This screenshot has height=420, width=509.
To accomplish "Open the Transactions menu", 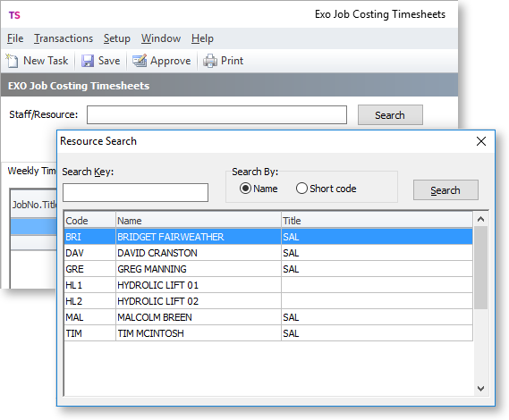I will coord(64,38).
